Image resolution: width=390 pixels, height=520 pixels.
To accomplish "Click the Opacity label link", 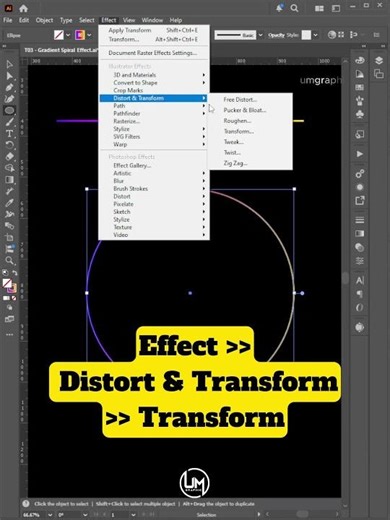I will pyautogui.click(x=276, y=35).
